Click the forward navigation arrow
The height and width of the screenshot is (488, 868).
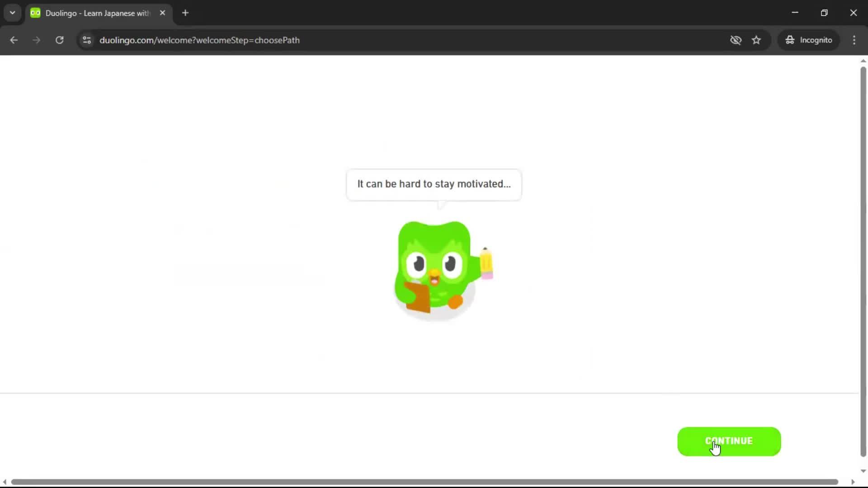coord(36,40)
